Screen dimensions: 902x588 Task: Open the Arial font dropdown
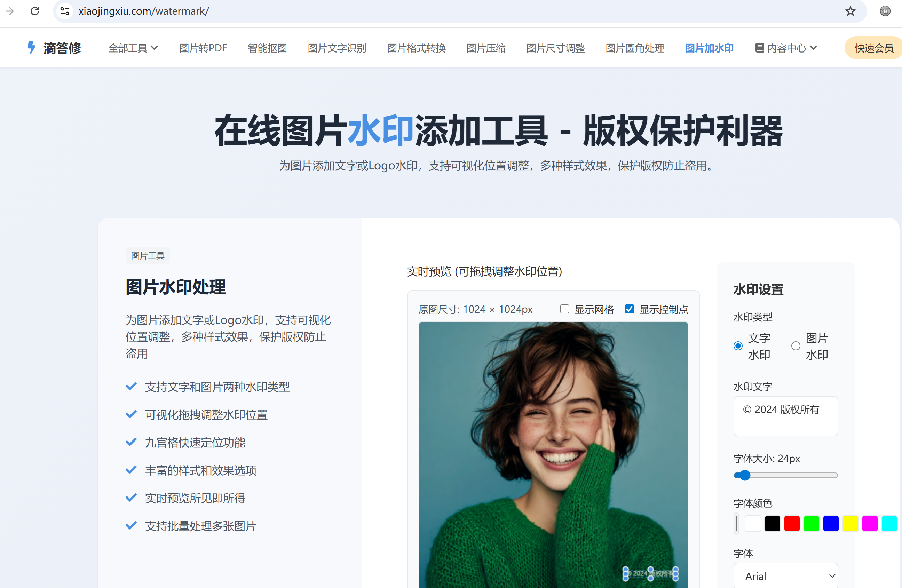[x=785, y=576]
